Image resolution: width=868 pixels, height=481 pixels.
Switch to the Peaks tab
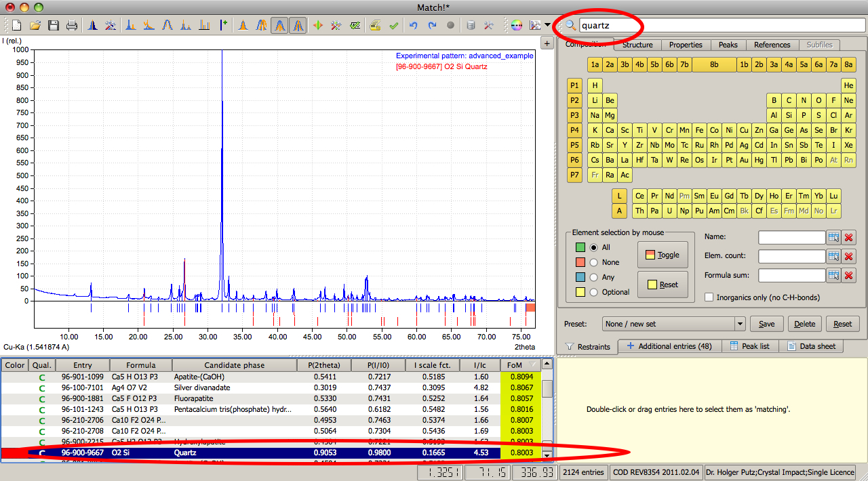[728, 45]
